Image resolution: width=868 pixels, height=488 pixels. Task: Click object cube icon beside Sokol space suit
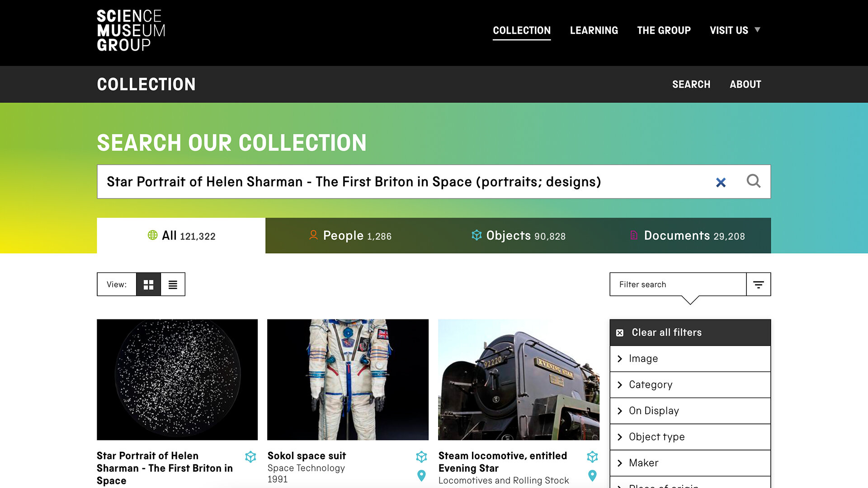(421, 456)
